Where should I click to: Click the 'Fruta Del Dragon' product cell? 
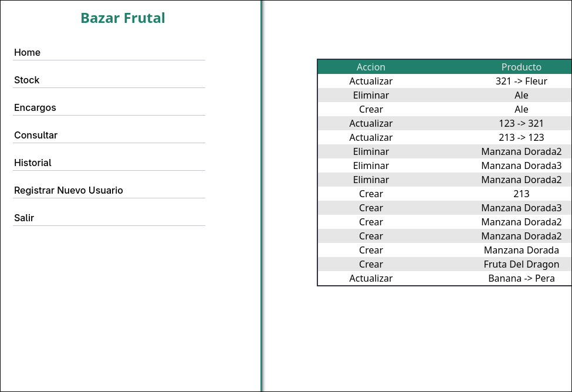pyautogui.click(x=521, y=264)
